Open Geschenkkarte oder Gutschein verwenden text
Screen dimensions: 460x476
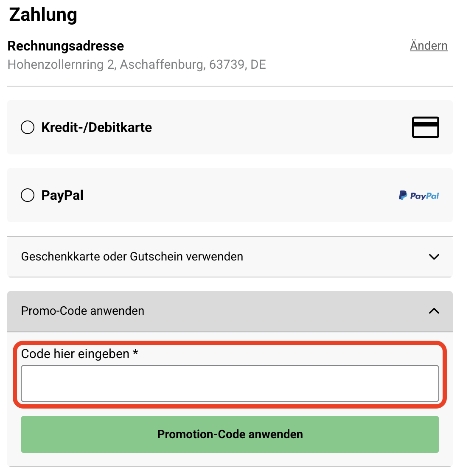132,257
